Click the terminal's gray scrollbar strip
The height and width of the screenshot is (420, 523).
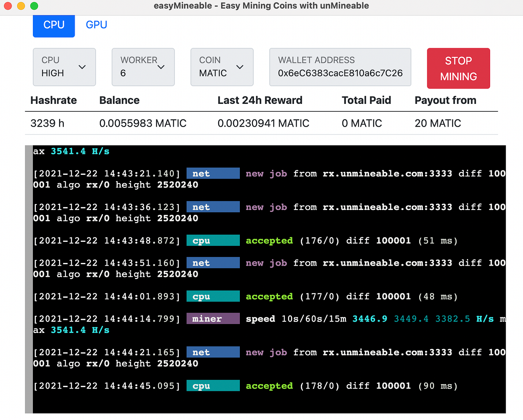[29, 279]
